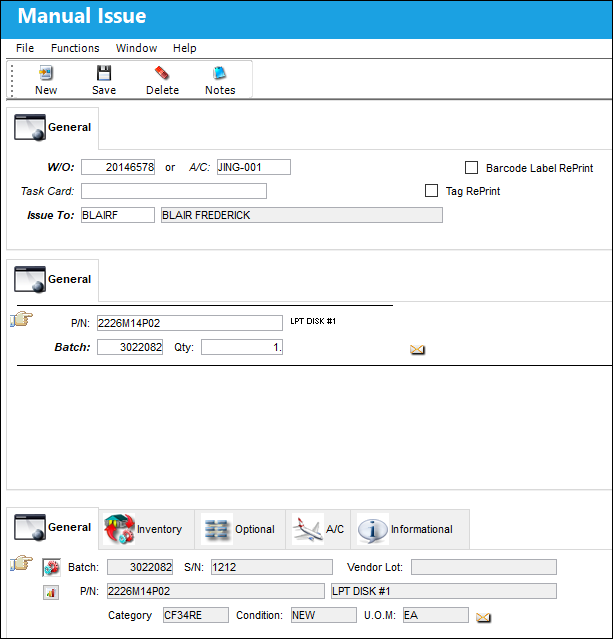Click the Delete eraser icon

click(x=162, y=73)
